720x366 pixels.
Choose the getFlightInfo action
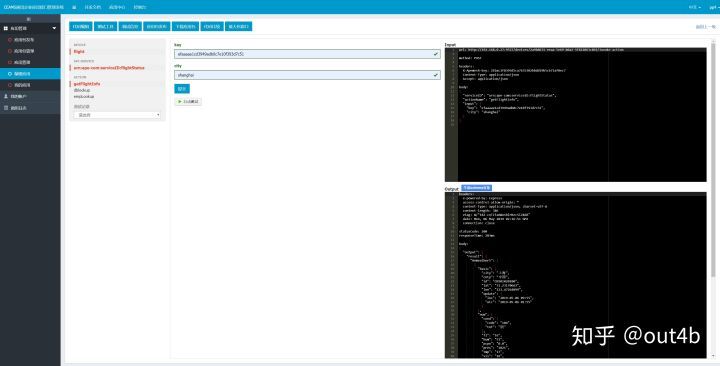point(87,84)
